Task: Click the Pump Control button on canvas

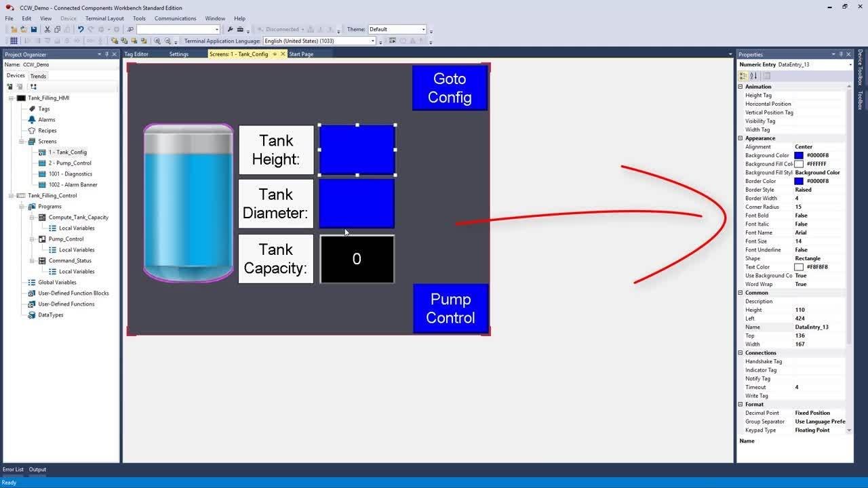Action: tap(450, 308)
